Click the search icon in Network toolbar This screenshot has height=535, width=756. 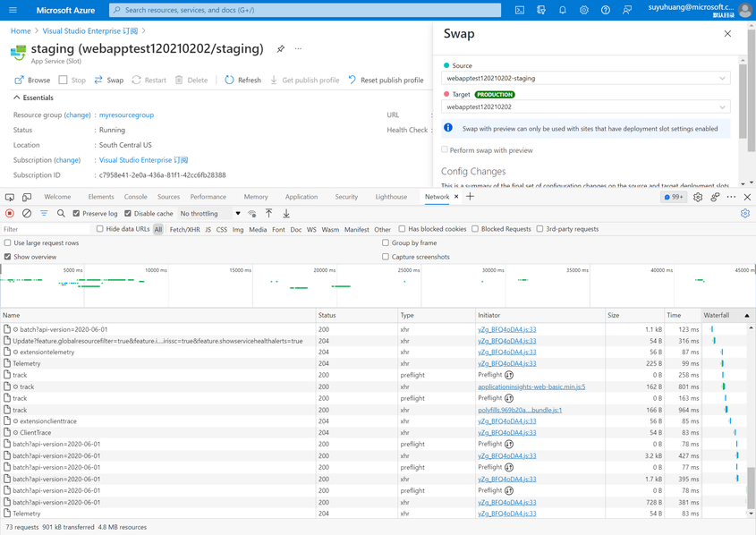[61, 214]
